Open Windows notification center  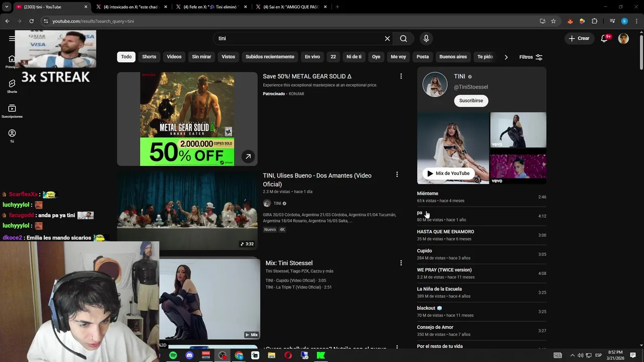pos(633,355)
